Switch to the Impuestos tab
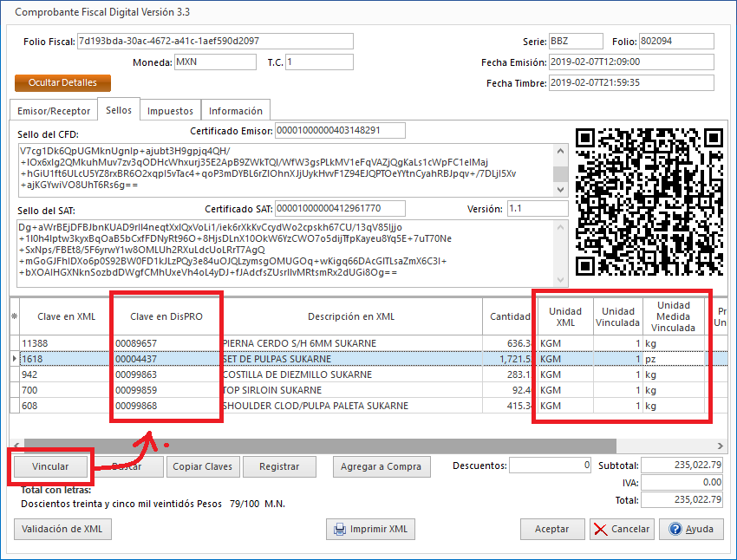The height and width of the screenshot is (560, 737). [170, 109]
